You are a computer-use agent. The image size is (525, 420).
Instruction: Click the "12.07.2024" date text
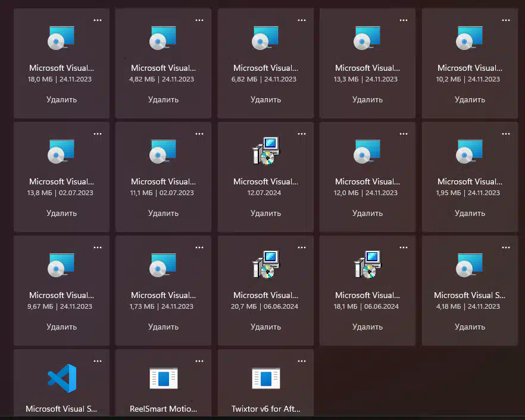(x=264, y=193)
